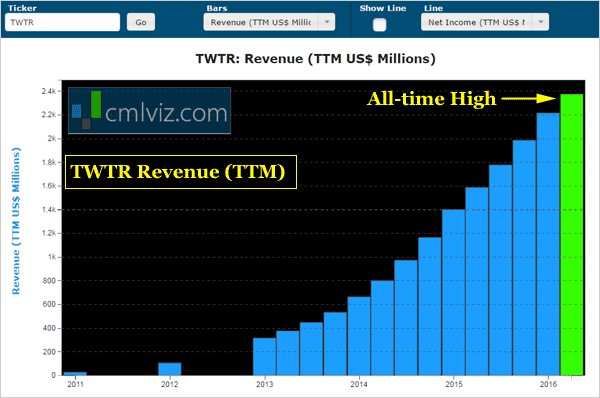Click the Revenue y-axis title
This screenshot has width=600, height=398.
tap(16, 221)
